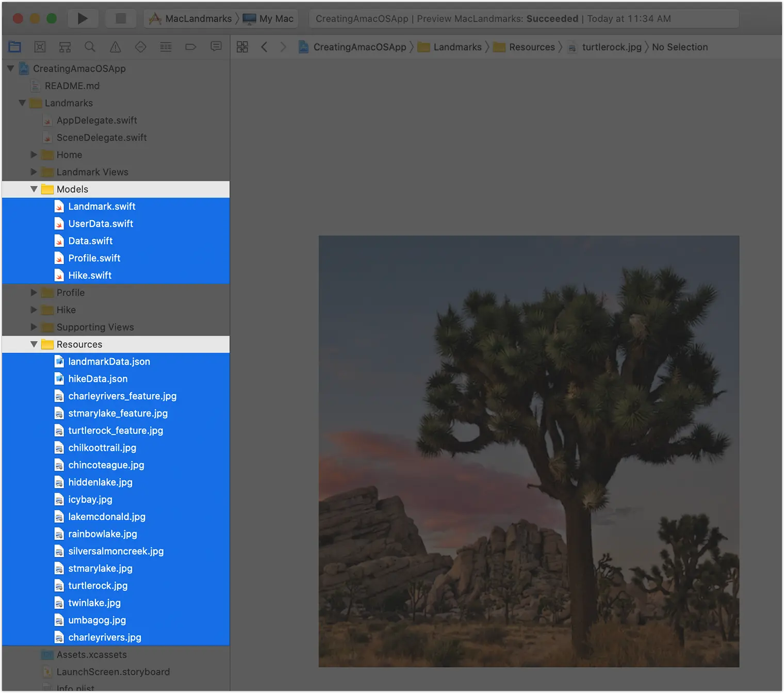
Task: Select turtlerock.jpg in the file list
Action: 98,586
